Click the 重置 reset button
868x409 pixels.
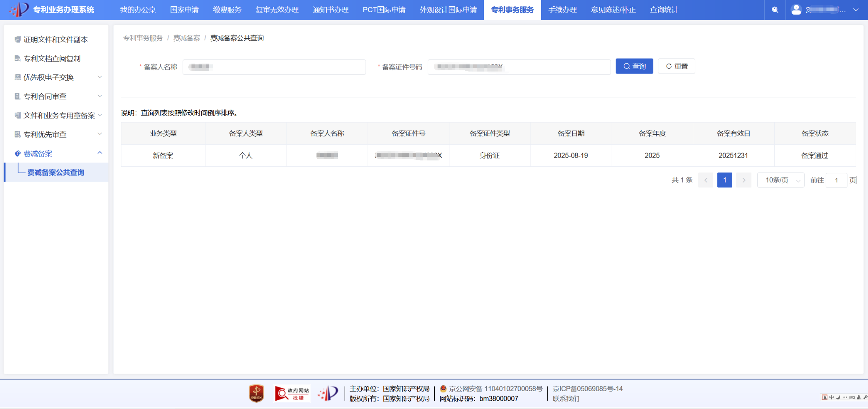676,66
